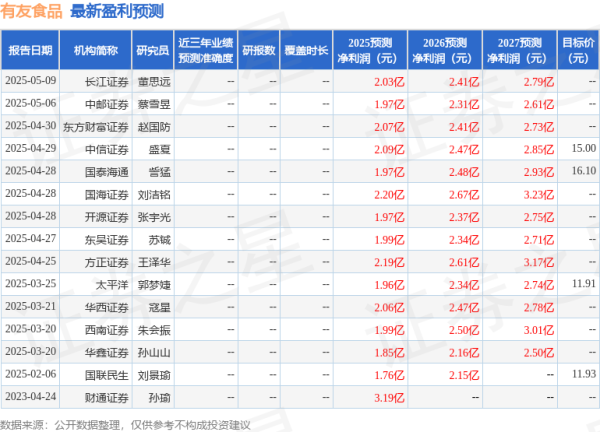Click target price 11.93
Viewport: 600px width, 432px height.
(584, 374)
